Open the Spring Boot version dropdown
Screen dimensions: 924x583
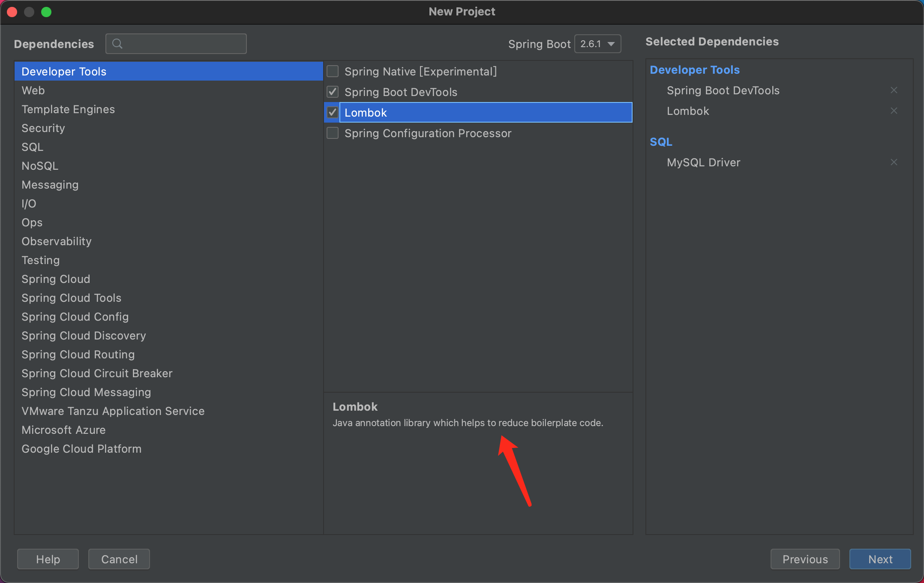coord(597,44)
